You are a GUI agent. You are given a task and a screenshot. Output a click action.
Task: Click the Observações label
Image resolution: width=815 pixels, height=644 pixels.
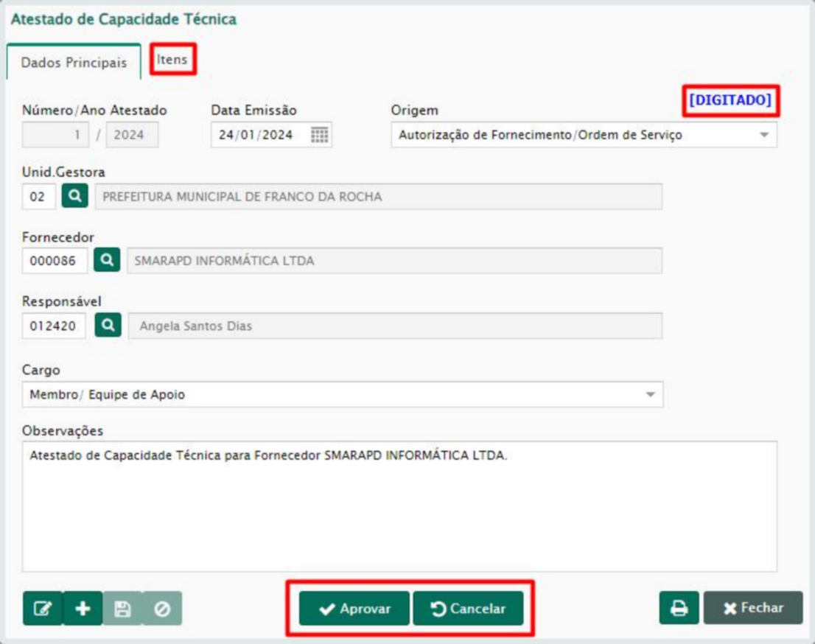coord(63,431)
